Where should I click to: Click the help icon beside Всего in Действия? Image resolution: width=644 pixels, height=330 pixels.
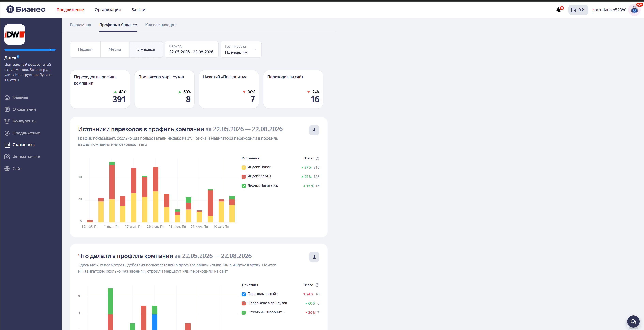click(317, 285)
